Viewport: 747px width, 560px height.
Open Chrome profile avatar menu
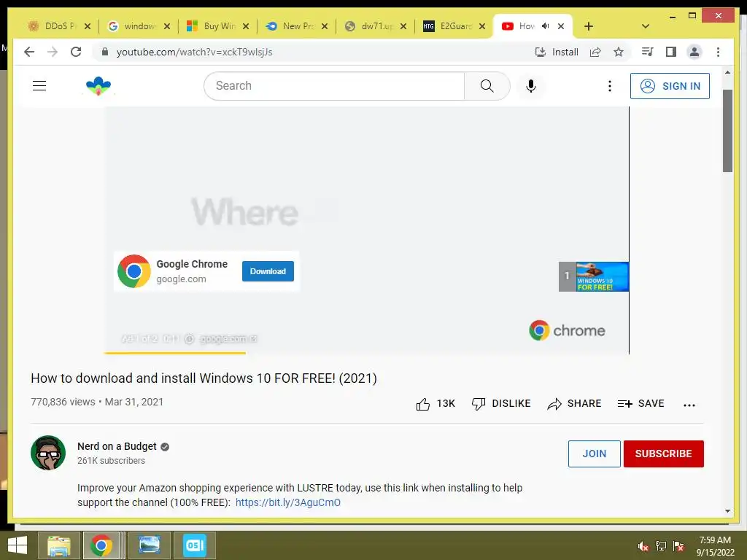pyautogui.click(x=694, y=52)
